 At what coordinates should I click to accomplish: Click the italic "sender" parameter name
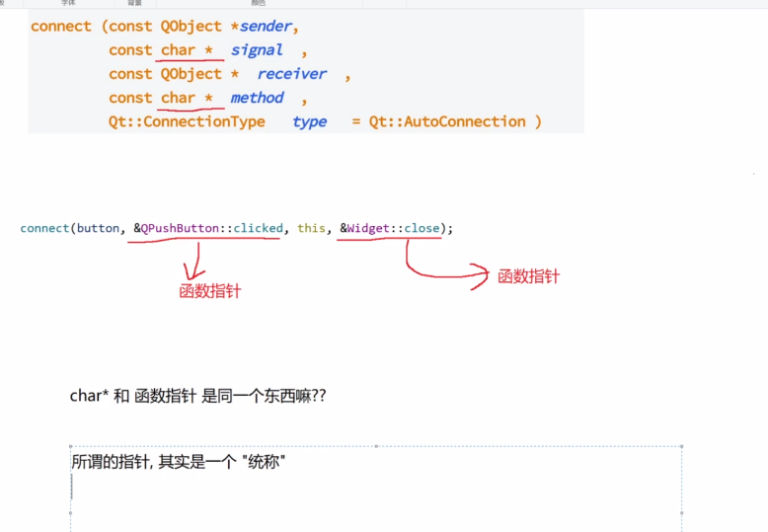[x=266, y=26]
